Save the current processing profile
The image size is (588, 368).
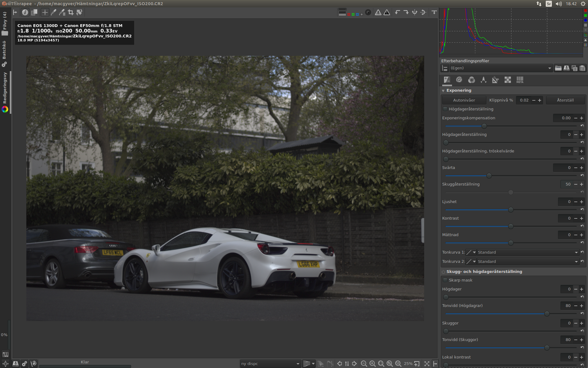566,68
